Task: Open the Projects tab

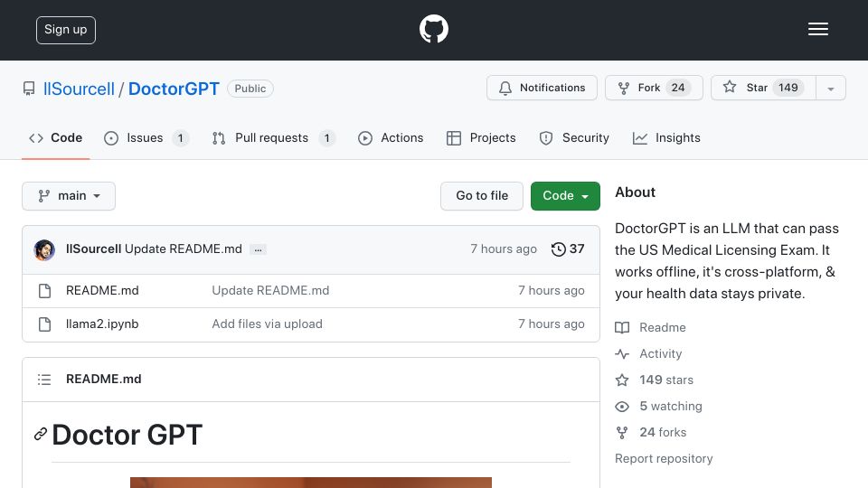Action: [x=481, y=137]
